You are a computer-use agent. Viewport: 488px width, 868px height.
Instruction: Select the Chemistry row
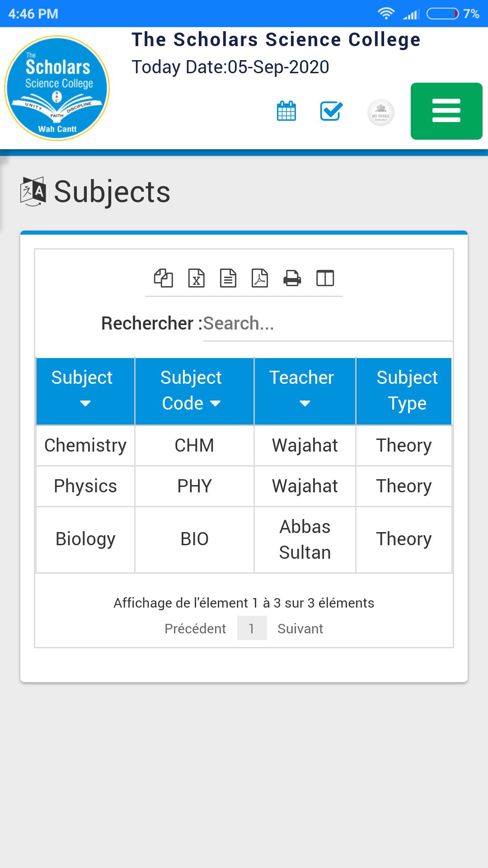point(244,445)
